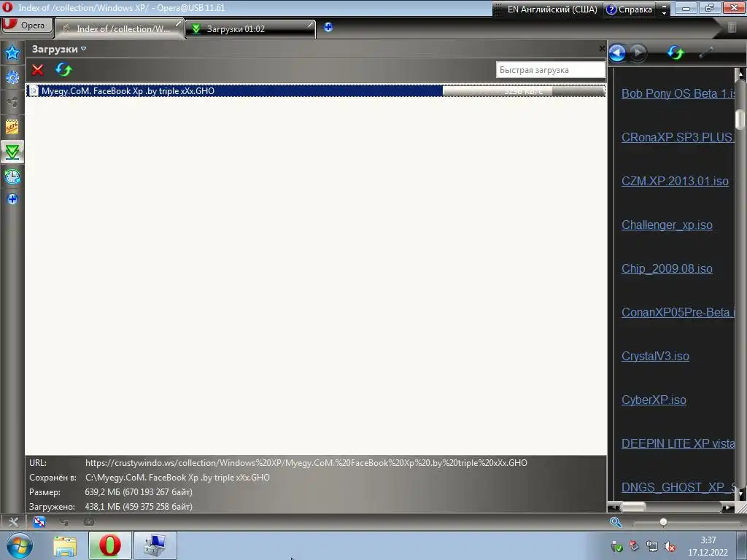Open the Unite share panel in the sidebar
747x560 pixels.
(12, 102)
